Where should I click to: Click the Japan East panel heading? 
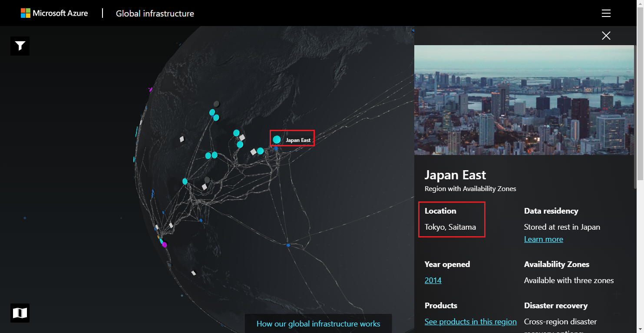[x=455, y=175]
